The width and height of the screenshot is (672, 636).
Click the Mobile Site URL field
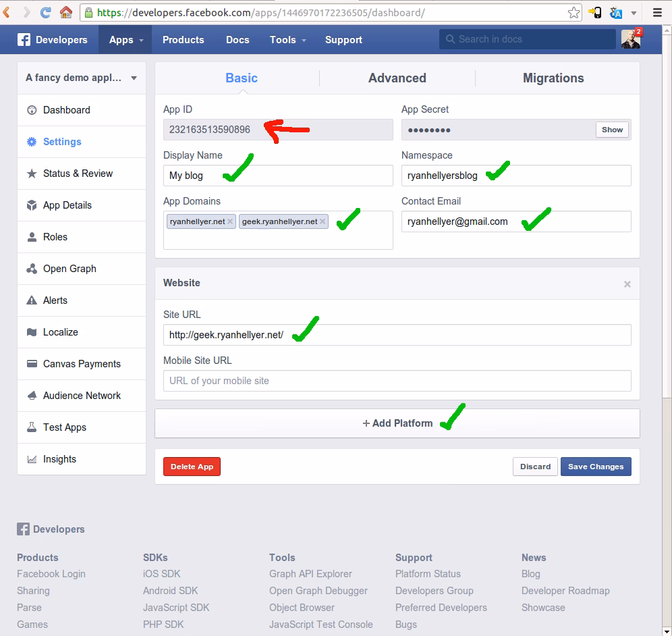[x=397, y=381]
